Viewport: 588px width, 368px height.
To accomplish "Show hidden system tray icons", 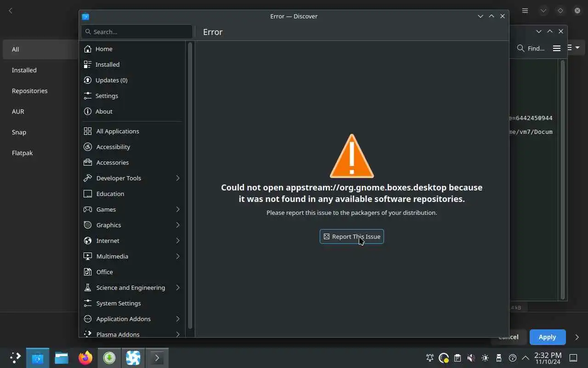I will 526,358.
